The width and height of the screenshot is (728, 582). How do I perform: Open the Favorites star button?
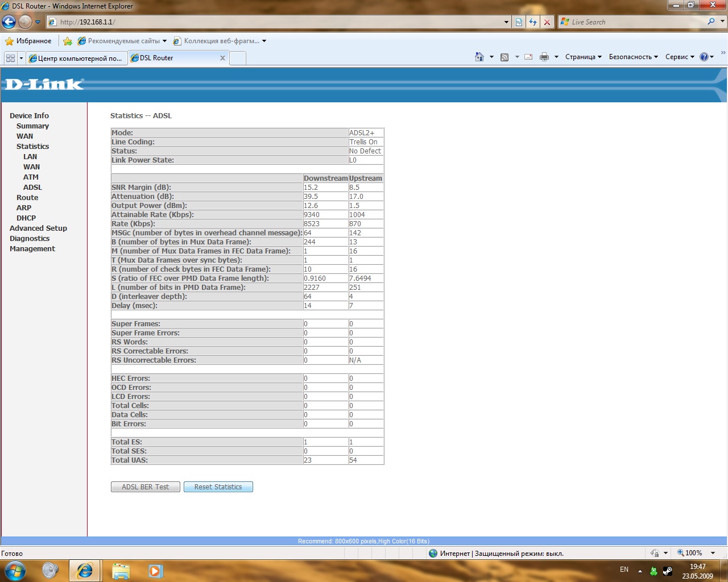click(x=28, y=41)
